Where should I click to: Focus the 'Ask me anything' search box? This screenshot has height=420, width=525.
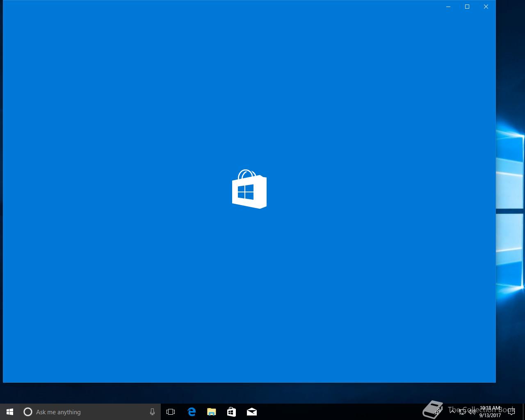pos(90,412)
